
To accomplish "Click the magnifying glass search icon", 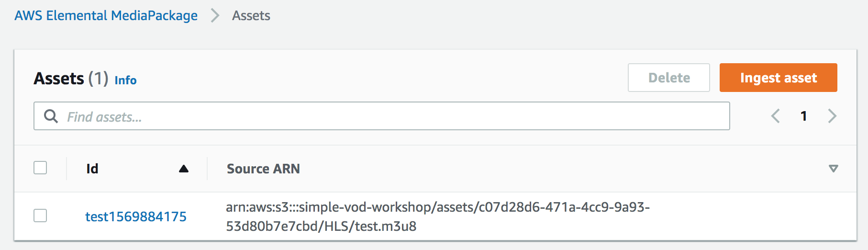I will coord(51,116).
